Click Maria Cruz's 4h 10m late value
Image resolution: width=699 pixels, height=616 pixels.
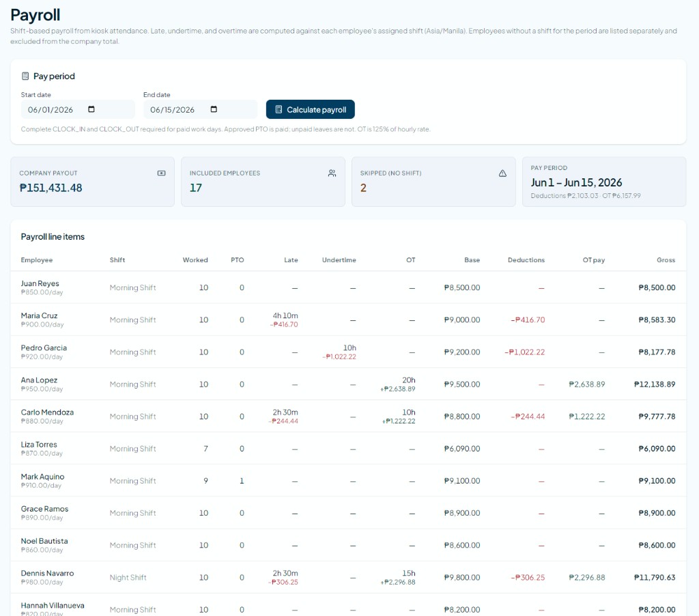[285, 316]
